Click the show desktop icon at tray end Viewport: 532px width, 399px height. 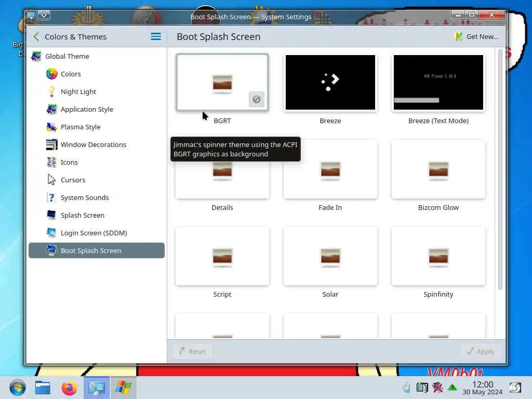515,388
